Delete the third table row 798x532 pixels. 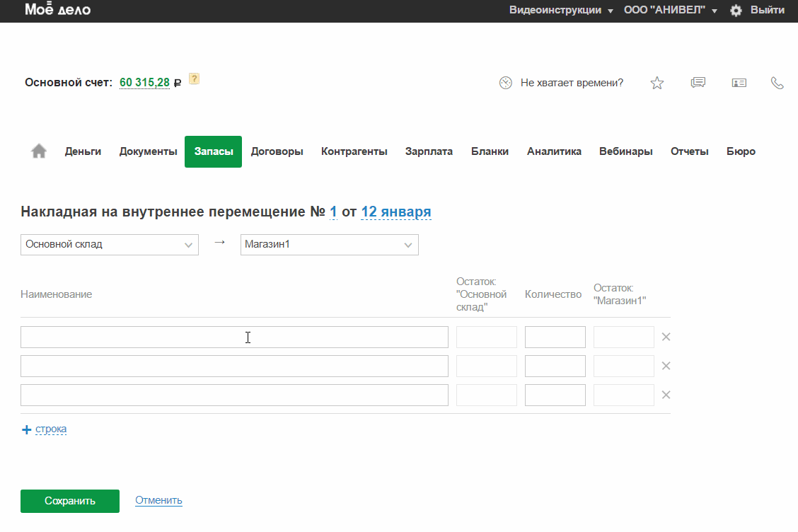[666, 395]
